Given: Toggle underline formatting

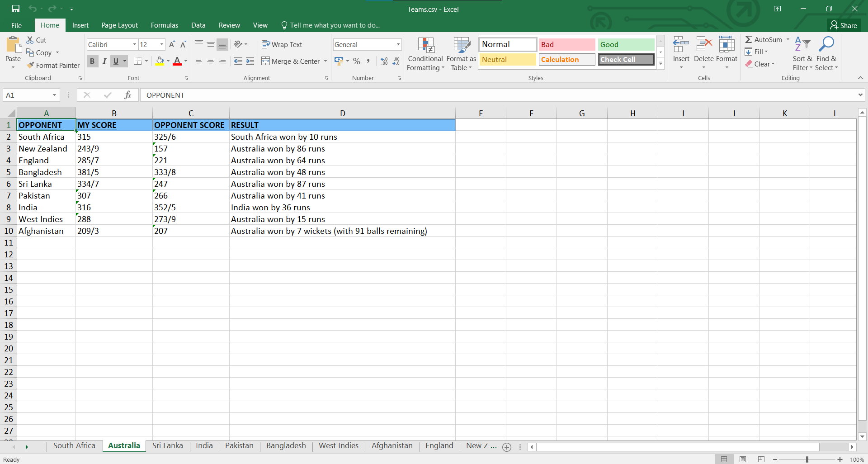Looking at the screenshot, I should click(116, 61).
